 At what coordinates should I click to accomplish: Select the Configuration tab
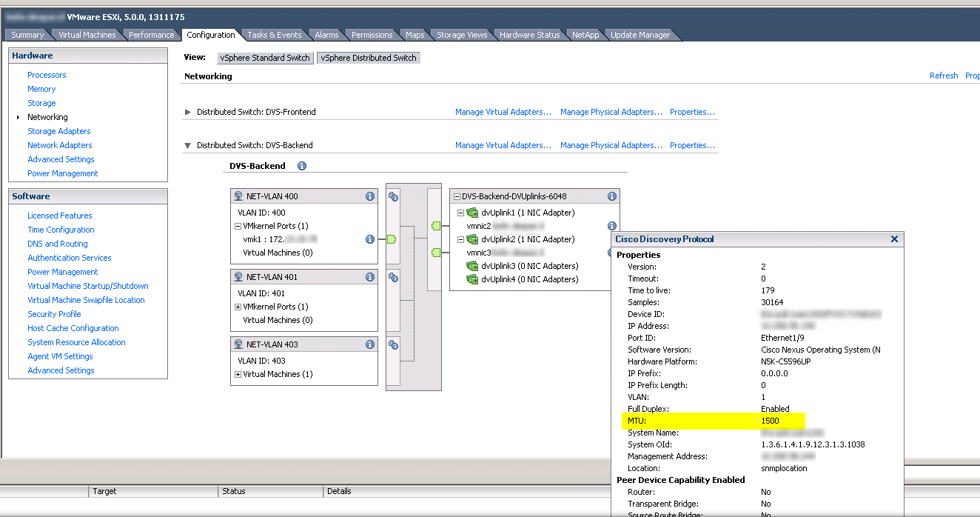[211, 35]
